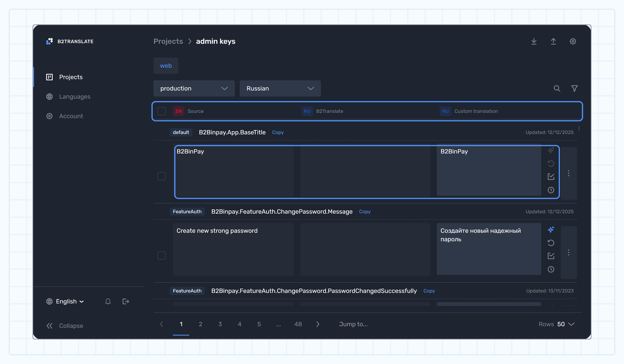
Task: Click the B2Binpay.FeatureAuth.ChangePassword.Message key name
Action: pos(282,212)
